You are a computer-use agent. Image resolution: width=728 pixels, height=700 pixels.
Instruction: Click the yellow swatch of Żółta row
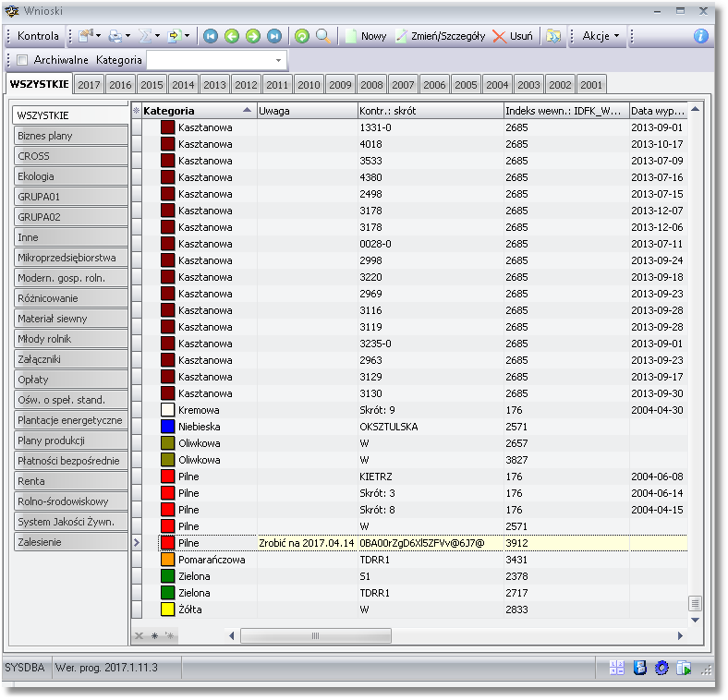[x=167, y=609]
